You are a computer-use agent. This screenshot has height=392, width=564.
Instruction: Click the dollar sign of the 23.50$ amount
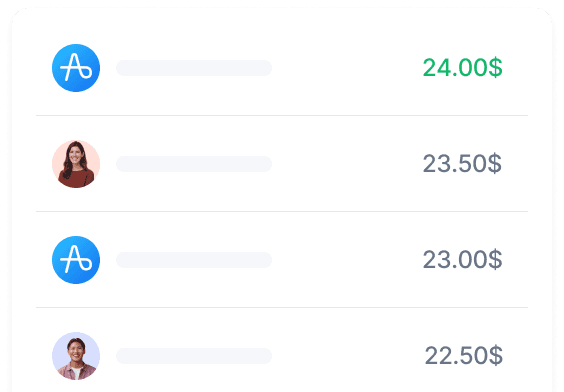click(x=495, y=164)
